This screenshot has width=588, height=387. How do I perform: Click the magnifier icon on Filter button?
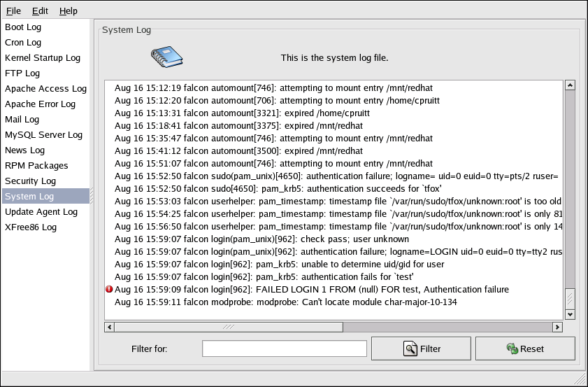(410, 349)
